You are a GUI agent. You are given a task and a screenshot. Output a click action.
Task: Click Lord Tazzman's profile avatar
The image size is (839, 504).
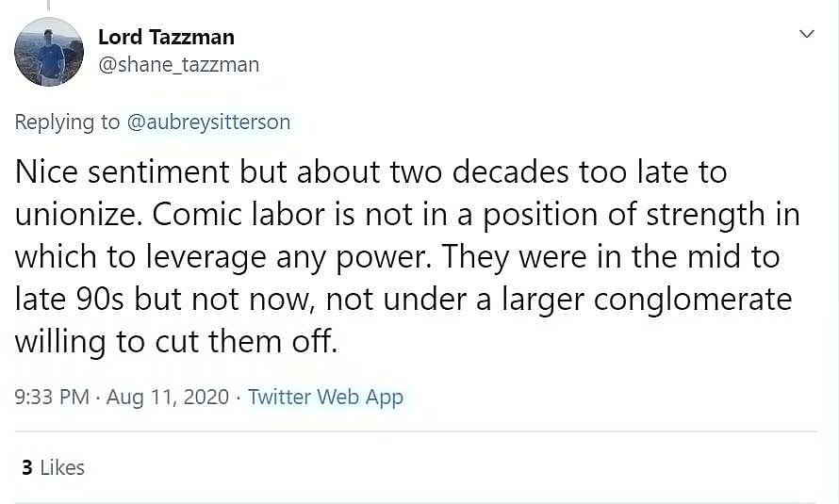pos(49,52)
